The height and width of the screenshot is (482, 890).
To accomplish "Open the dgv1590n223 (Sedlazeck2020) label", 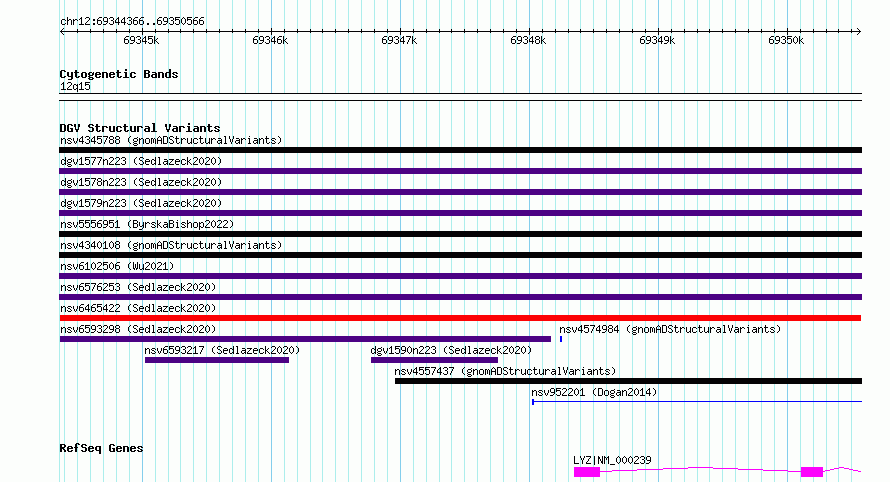I will point(451,350).
